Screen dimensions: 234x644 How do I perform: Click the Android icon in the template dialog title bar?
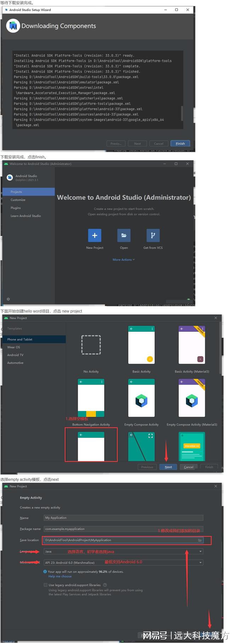pos(6,318)
